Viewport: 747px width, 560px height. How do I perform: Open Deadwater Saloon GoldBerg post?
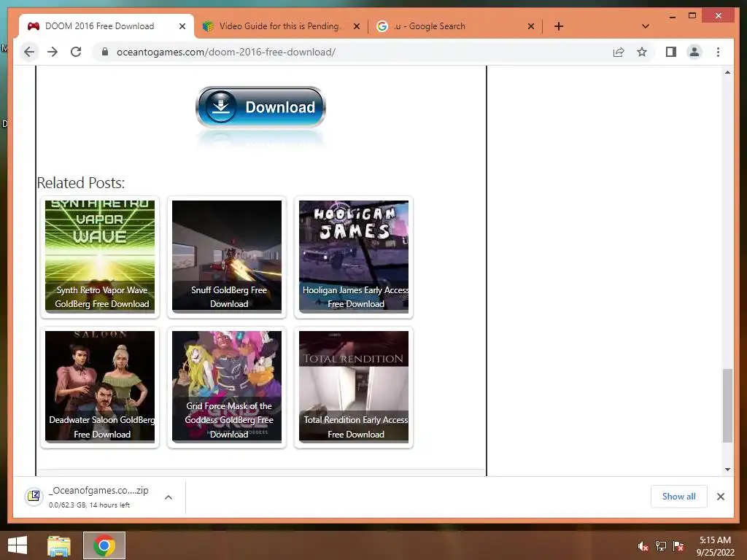tap(99, 386)
